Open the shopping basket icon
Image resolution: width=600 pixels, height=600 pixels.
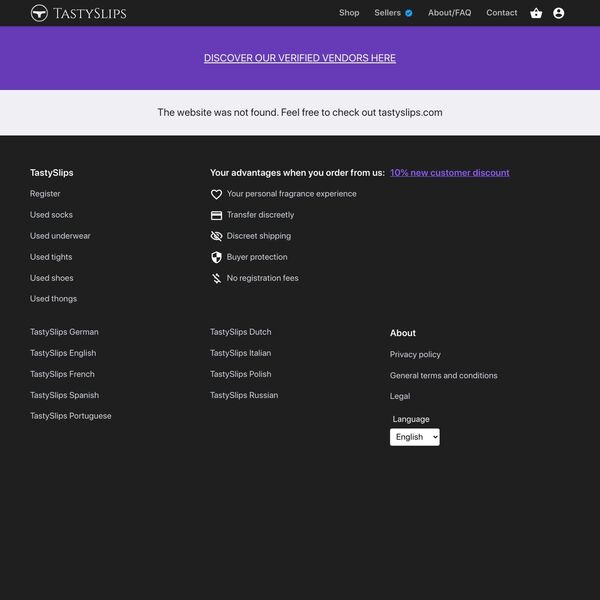(x=536, y=13)
